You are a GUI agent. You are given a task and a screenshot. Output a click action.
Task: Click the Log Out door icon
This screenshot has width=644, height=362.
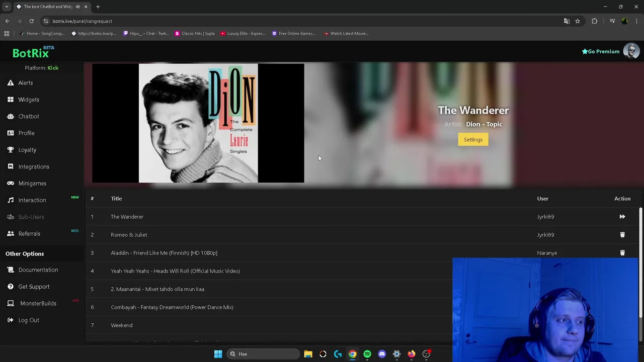[11, 320]
